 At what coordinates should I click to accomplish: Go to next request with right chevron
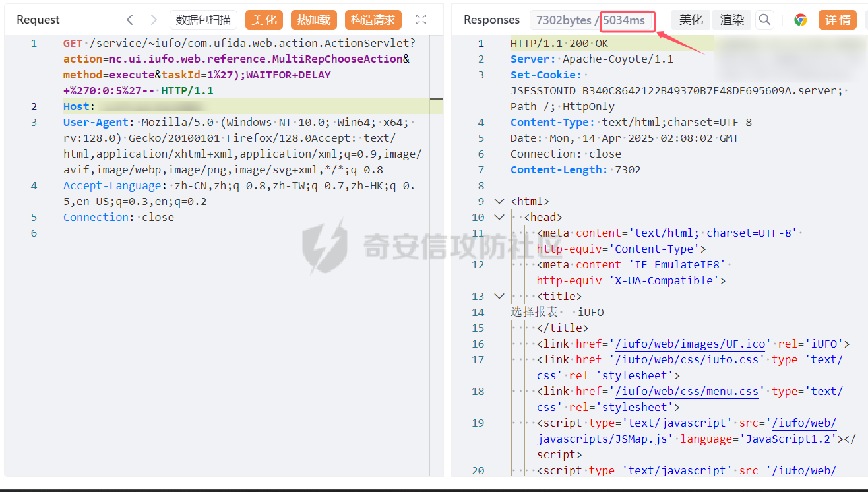click(x=154, y=20)
